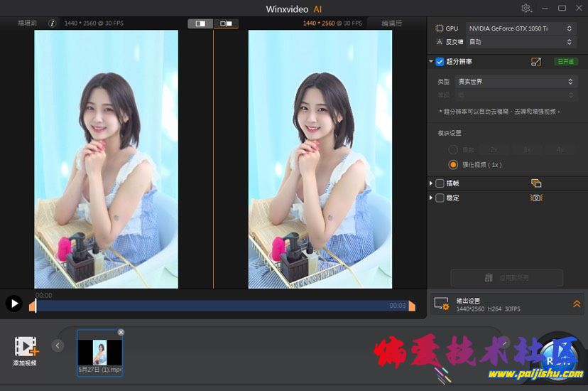Enable the 稳定 checkbox
This screenshot has width=588, height=391.
[440, 198]
